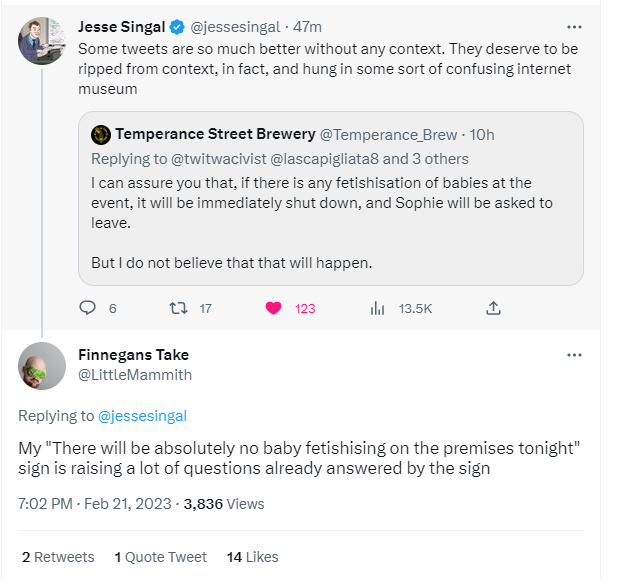The height and width of the screenshot is (580, 617).
Task: Unlike the tweet via the pink heart
Action: click(x=273, y=308)
